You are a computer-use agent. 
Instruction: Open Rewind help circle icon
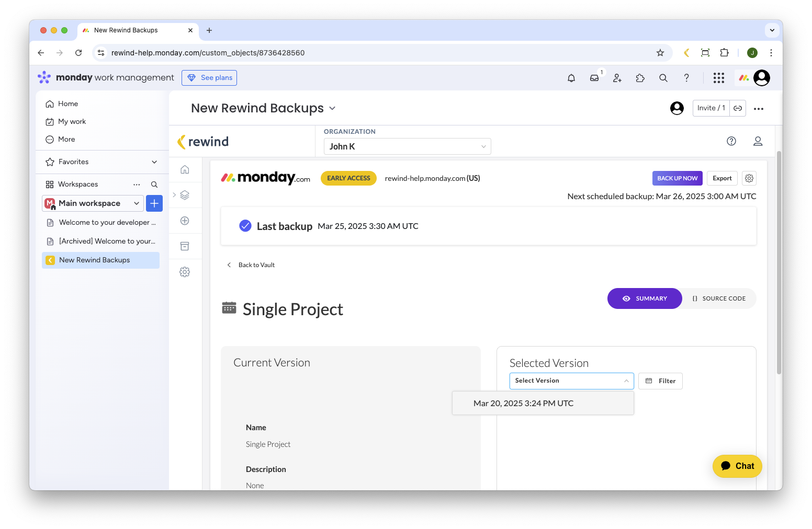(731, 141)
